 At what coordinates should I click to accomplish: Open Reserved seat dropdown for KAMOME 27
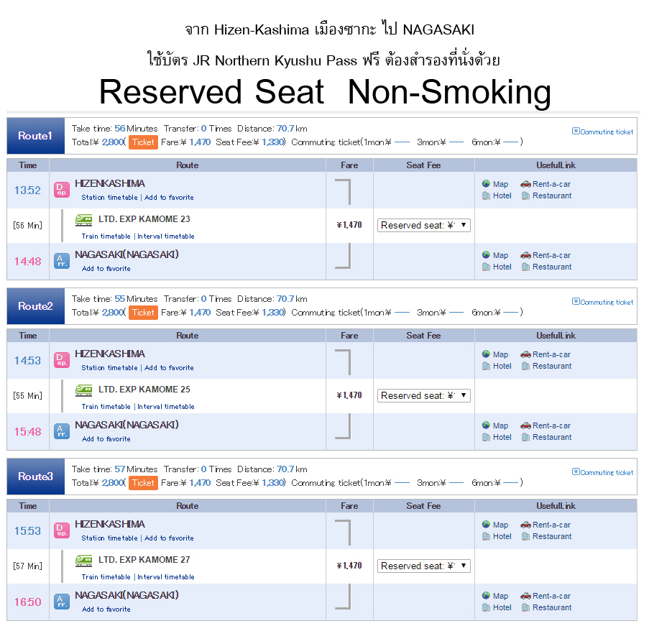tap(423, 566)
